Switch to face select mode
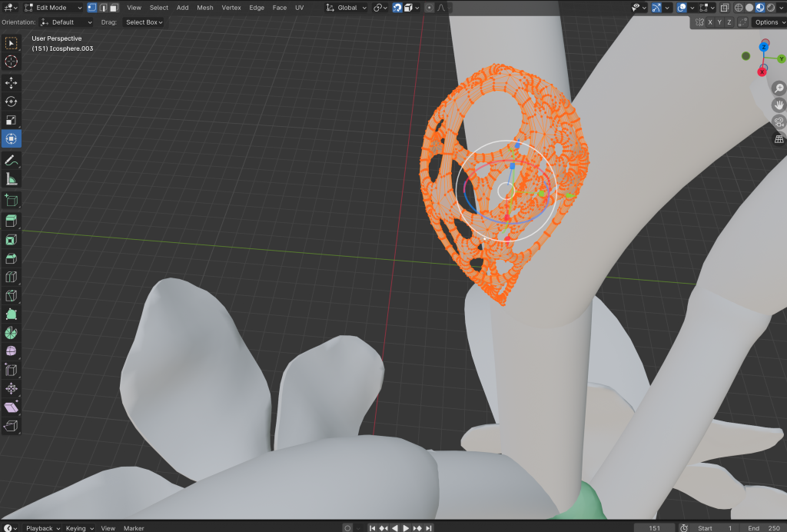Screen dimensions: 787x532 click(x=114, y=8)
